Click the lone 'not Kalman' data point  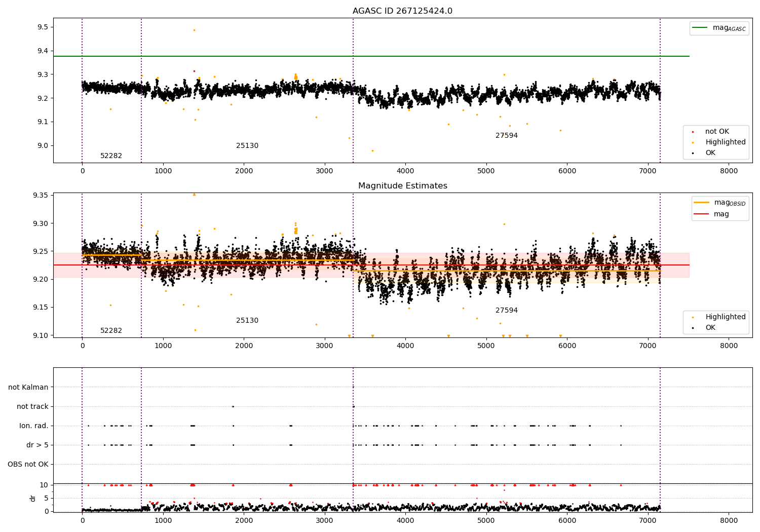click(x=353, y=387)
